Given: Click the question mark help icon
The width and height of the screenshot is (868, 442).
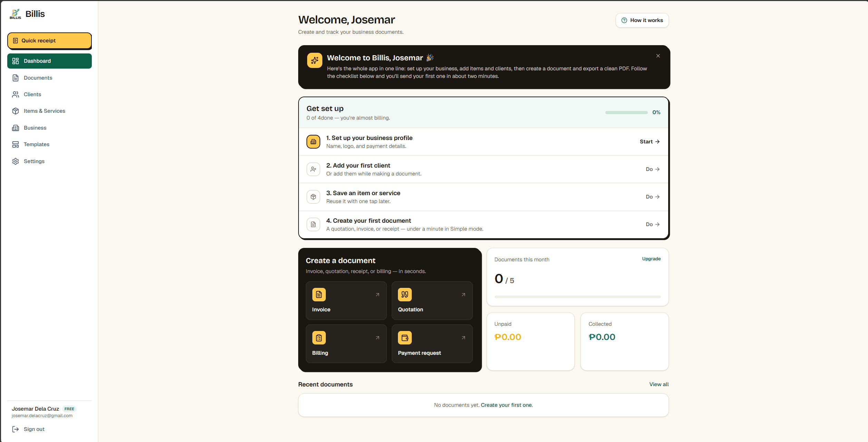Looking at the screenshot, I should coord(624,20).
